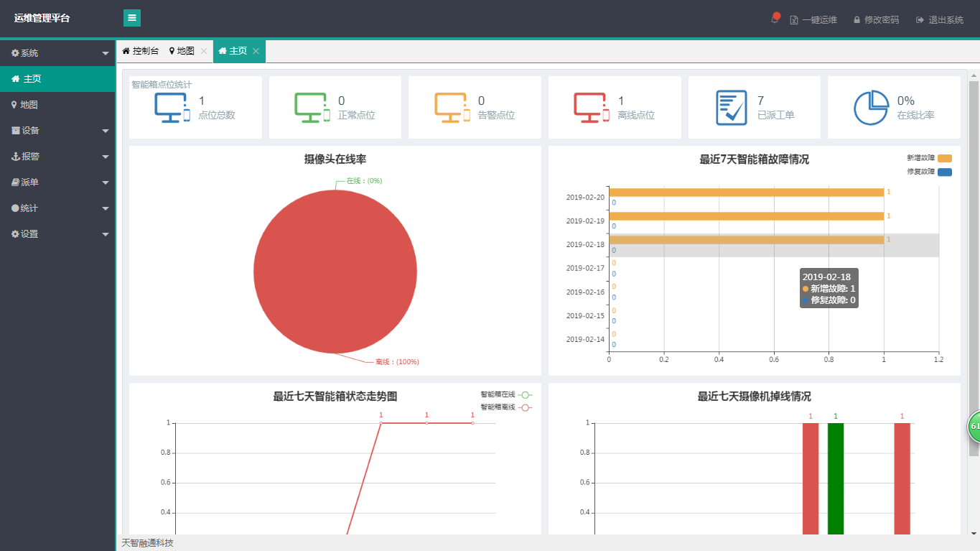The image size is (980, 551).
Task: Click the scrollbar down arrow
Action: point(974,534)
